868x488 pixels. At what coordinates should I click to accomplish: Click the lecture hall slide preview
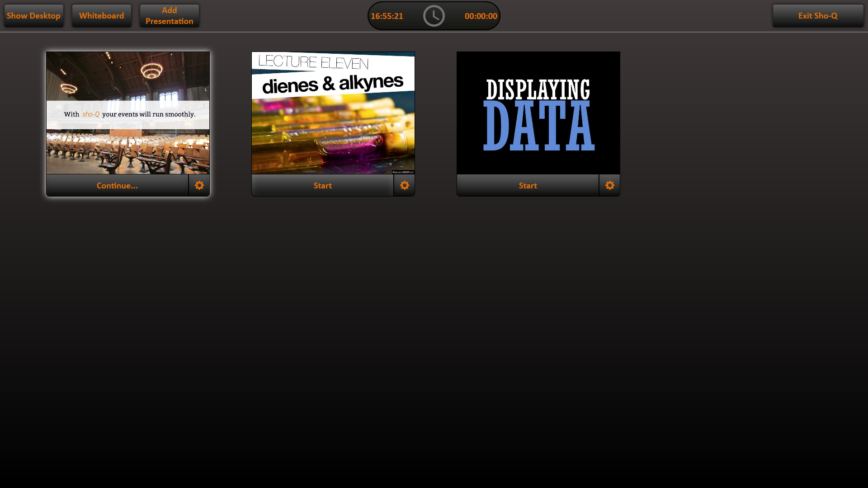[127, 113]
